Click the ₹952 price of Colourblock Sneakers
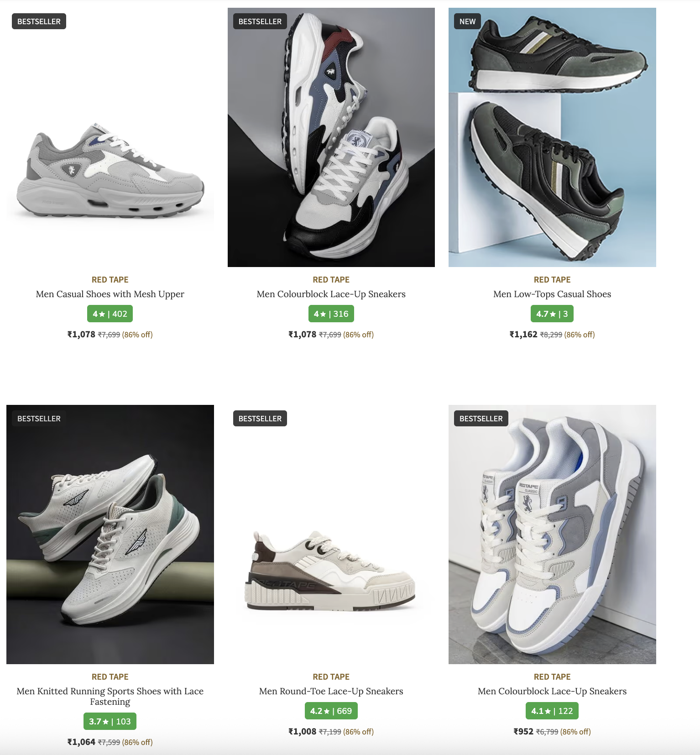Image resolution: width=700 pixels, height=755 pixels. tap(523, 731)
